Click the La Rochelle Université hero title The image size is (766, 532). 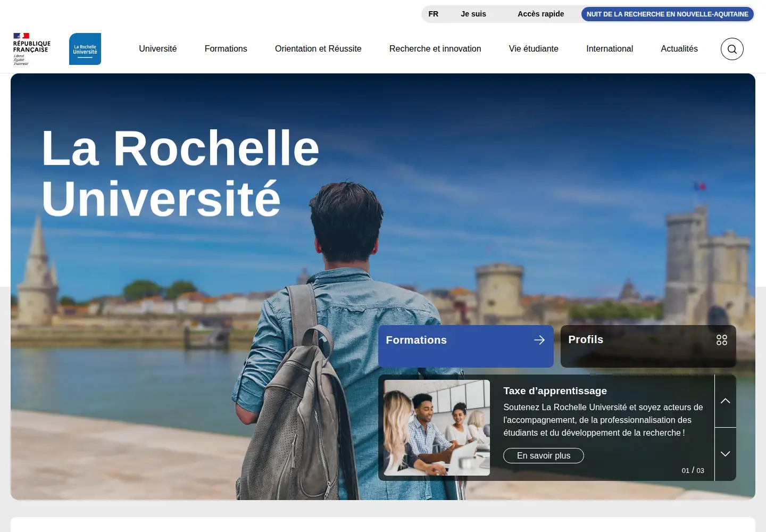tap(180, 173)
